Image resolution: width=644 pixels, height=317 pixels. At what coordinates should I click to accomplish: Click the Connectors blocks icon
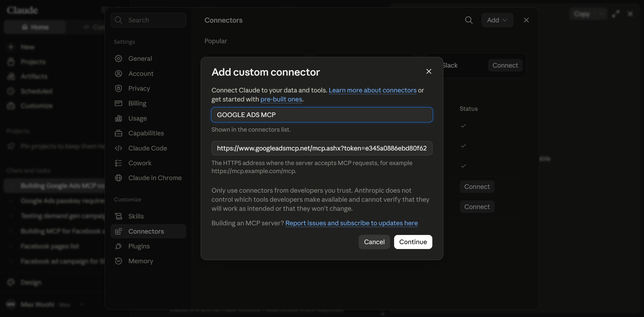tap(118, 231)
